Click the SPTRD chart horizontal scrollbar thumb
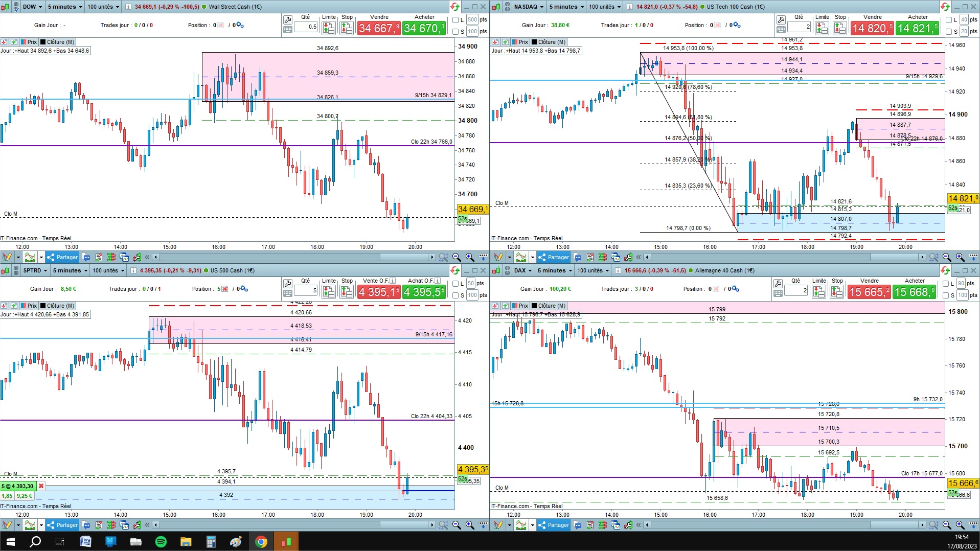 click(404, 525)
